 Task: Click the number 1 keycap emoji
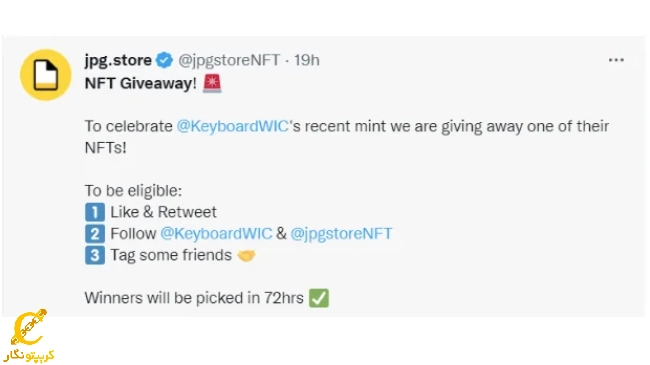tap(95, 212)
